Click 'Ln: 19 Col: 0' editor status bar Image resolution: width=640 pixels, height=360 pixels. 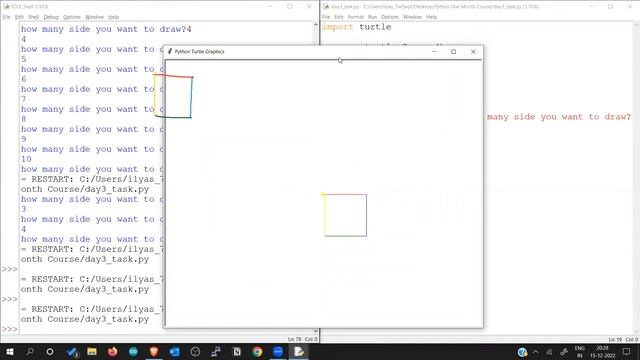(x=623, y=339)
